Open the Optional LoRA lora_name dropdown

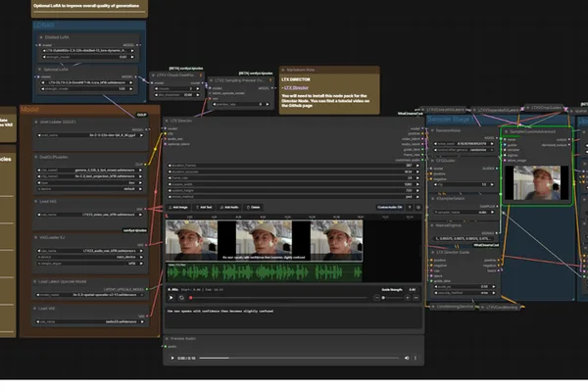pyautogui.click(x=87, y=82)
